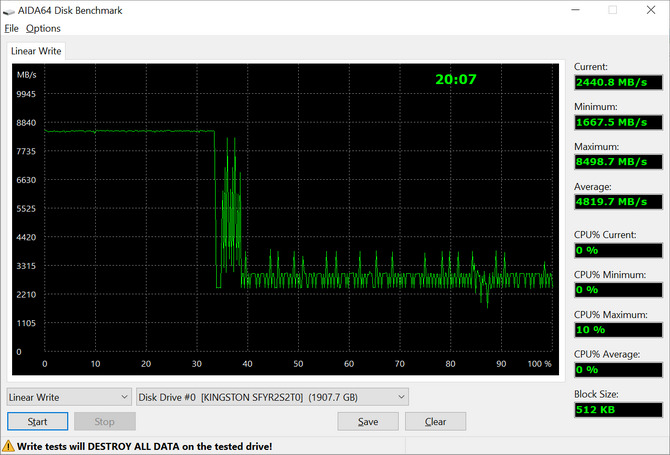
Task: Close the AIDA64 Disk Benchmark window
Action: [651, 10]
